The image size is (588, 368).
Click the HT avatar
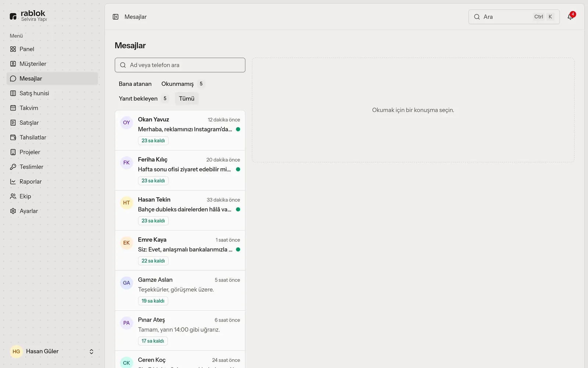click(x=126, y=203)
